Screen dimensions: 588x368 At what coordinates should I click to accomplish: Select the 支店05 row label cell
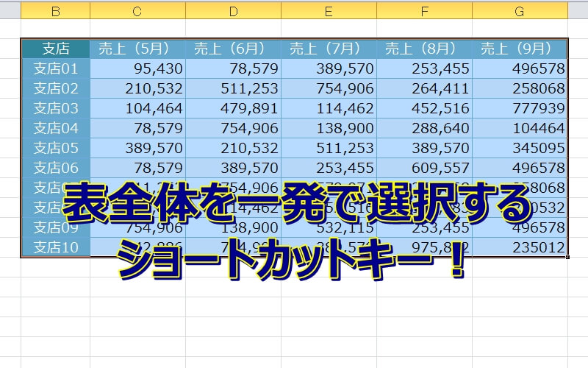pos(56,148)
